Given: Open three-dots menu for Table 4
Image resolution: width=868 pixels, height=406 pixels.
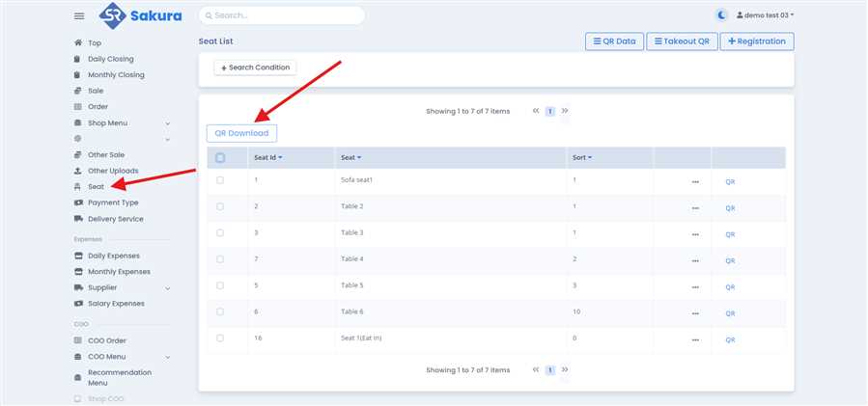Looking at the screenshot, I should coord(694,260).
